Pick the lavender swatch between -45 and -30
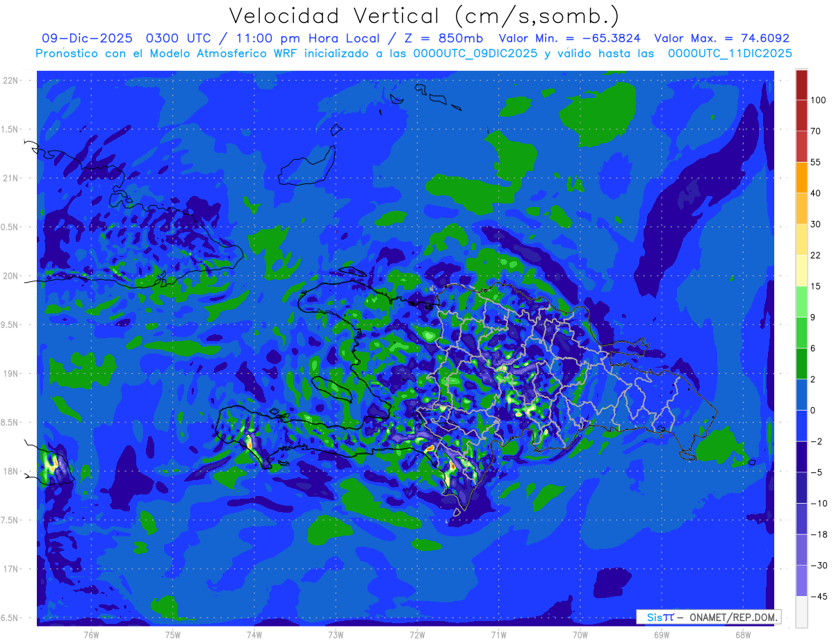 coord(801,580)
